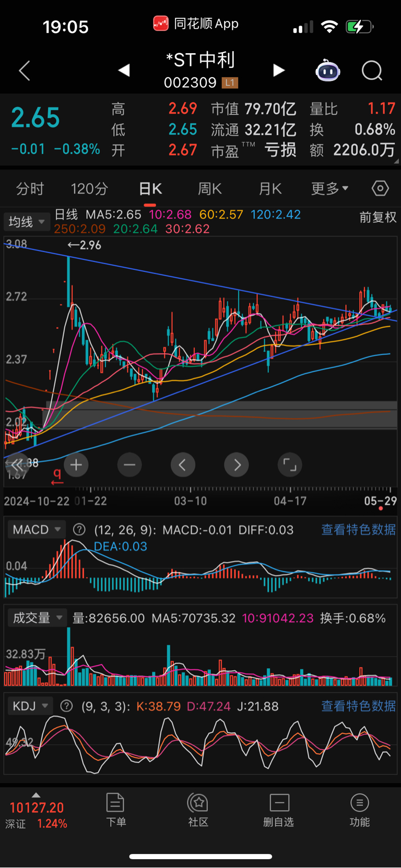Go to next stock with right triangle

279,70
